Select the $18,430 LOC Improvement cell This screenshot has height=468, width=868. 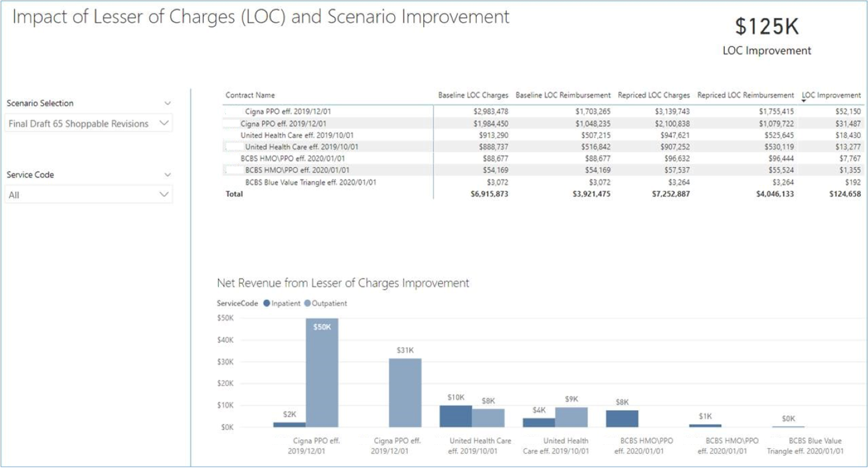[x=849, y=135]
